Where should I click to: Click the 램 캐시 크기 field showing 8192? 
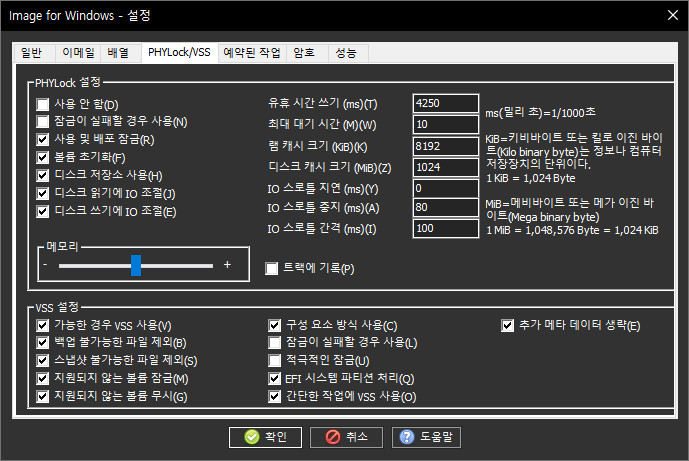(446, 146)
